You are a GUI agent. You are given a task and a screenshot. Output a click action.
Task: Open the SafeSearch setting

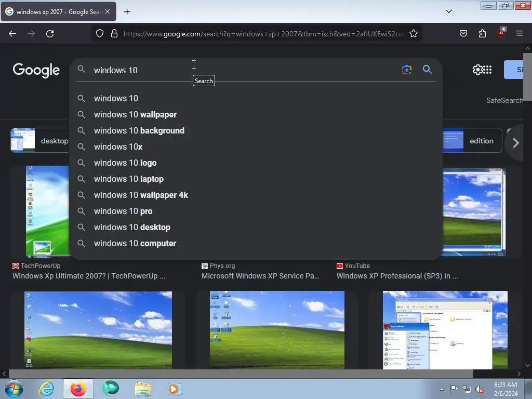pos(504,100)
